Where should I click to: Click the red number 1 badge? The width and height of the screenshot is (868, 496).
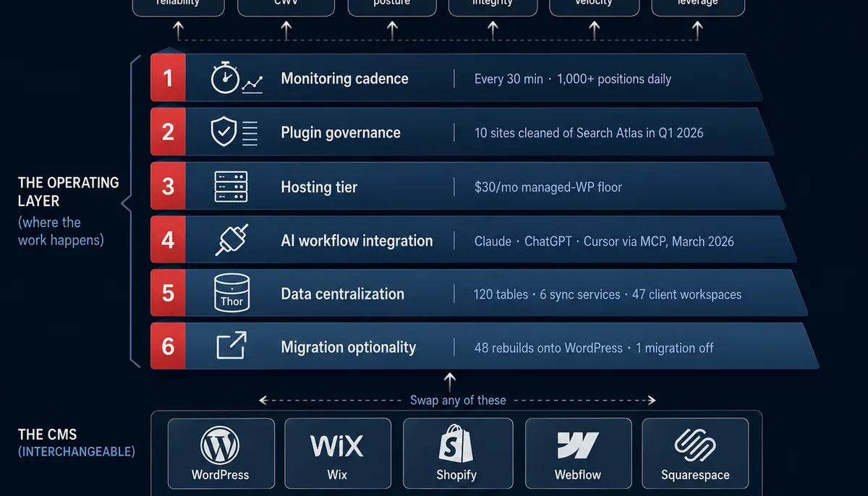[x=168, y=77]
